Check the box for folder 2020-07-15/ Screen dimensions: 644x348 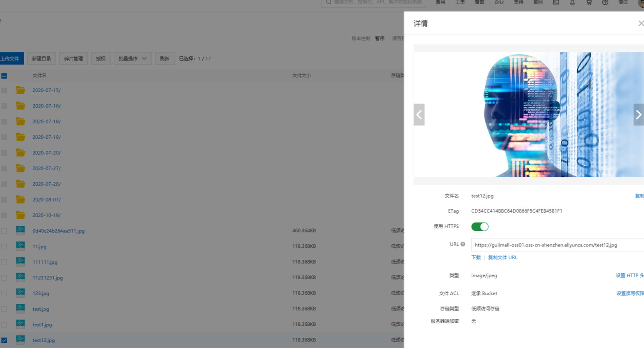pyautogui.click(x=4, y=90)
